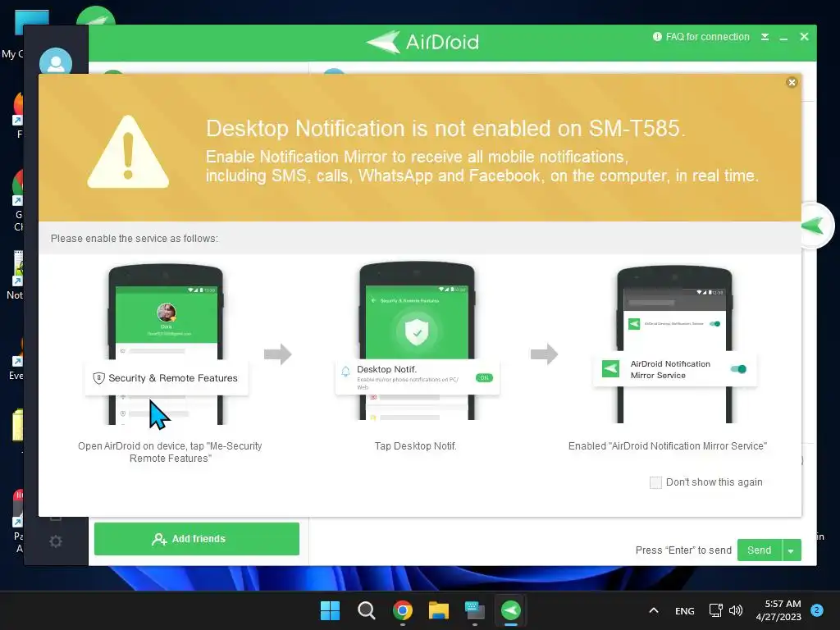The height and width of the screenshot is (630, 840).
Task: Click the 'Tap Desktop Notif.' caption
Action: pos(416,445)
